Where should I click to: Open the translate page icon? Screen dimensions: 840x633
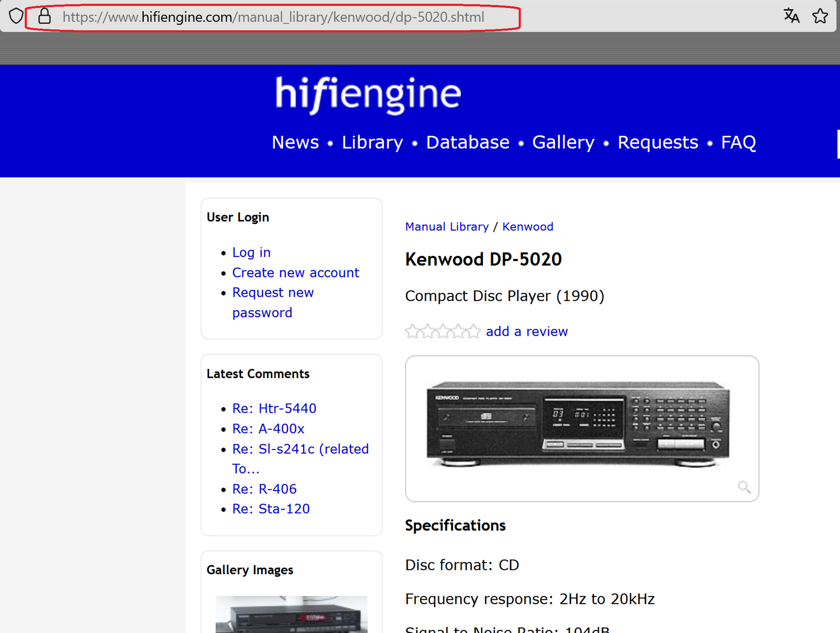pyautogui.click(x=791, y=16)
